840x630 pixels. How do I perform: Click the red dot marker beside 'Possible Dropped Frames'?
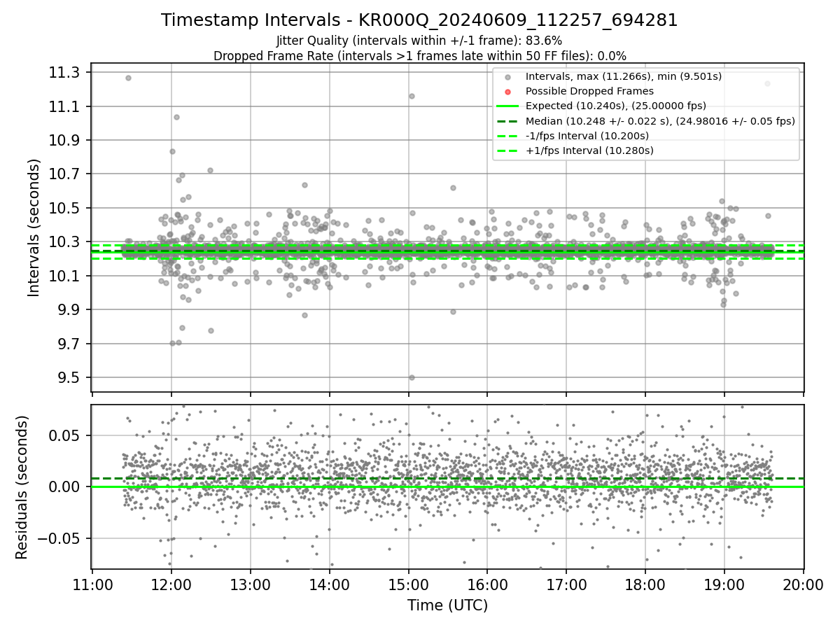coord(507,91)
